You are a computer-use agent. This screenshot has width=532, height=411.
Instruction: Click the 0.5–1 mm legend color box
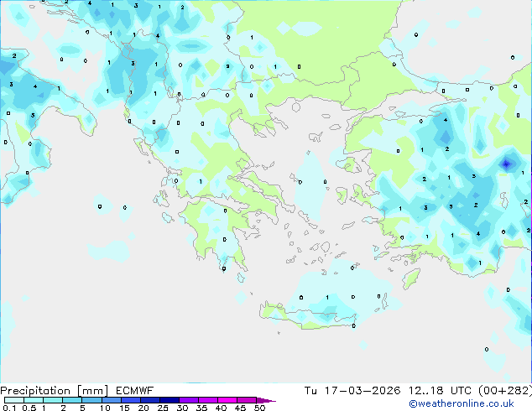34,400
